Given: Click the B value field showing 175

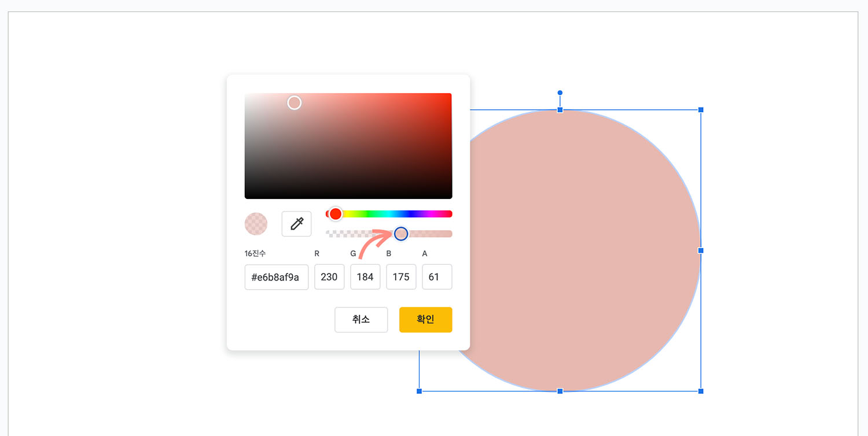Looking at the screenshot, I should [x=401, y=277].
